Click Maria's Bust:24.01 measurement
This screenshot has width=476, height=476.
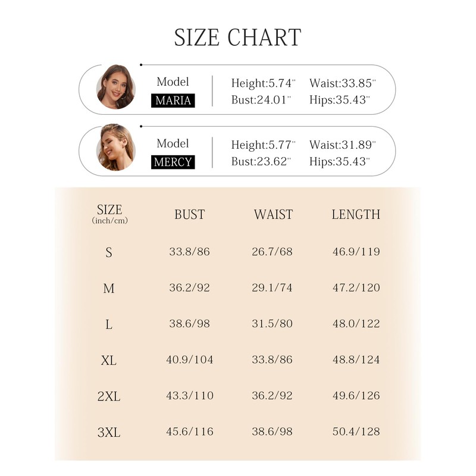tap(261, 100)
